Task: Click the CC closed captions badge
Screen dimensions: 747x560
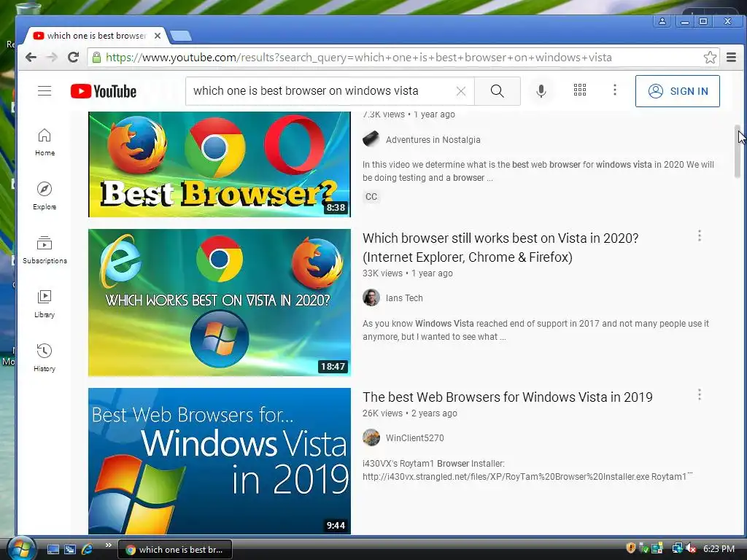Action: click(371, 197)
